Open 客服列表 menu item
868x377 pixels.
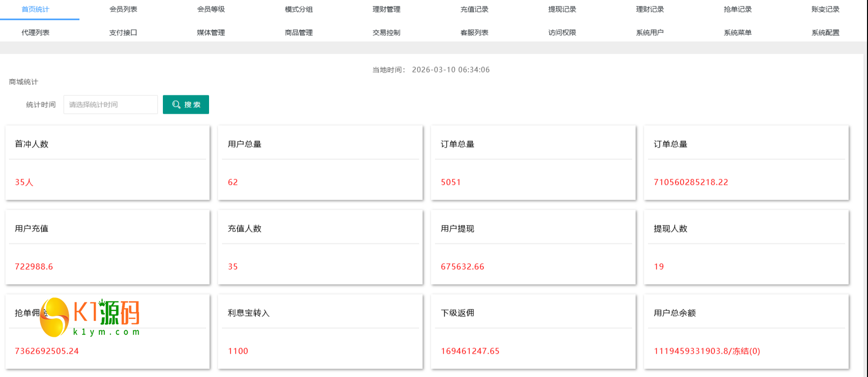coord(474,33)
